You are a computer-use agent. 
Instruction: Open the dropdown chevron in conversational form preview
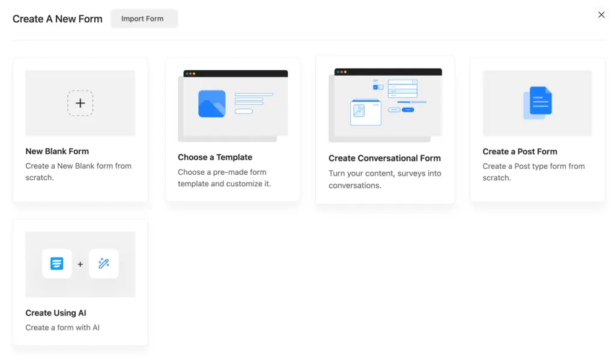coord(415,82)
